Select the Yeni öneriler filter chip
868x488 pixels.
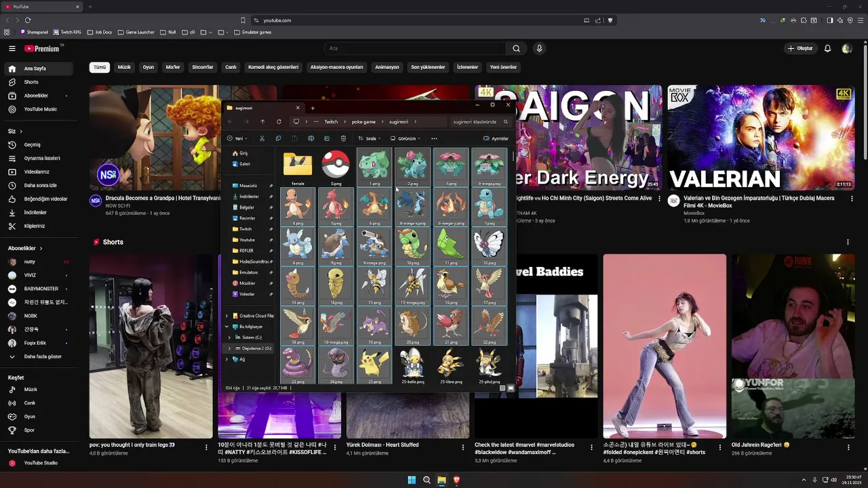(503, 67)
